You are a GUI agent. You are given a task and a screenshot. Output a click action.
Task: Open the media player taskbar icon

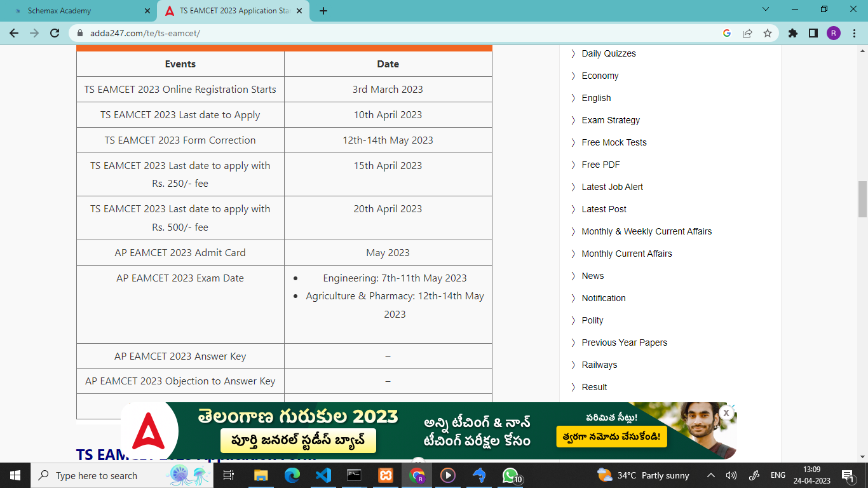point(448,475)
